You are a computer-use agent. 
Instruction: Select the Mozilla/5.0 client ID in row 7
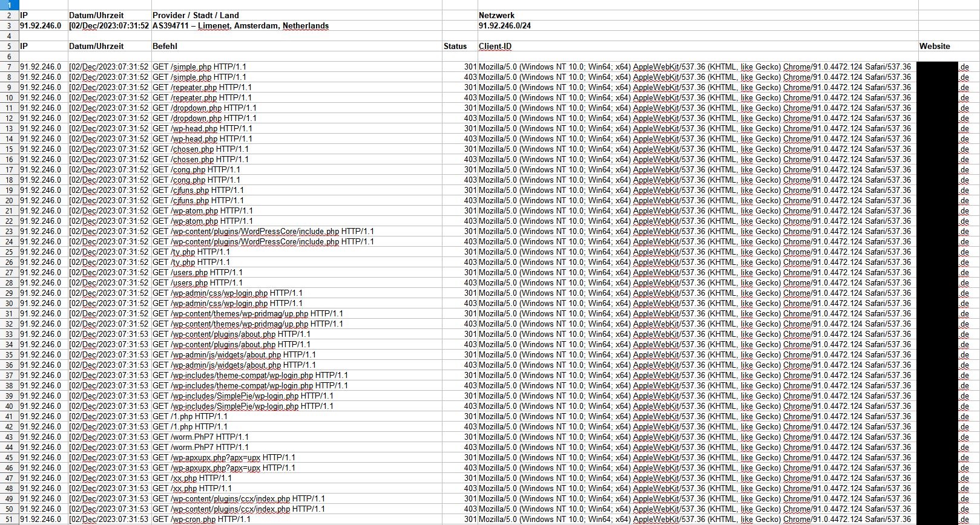[x=698, y=67]
